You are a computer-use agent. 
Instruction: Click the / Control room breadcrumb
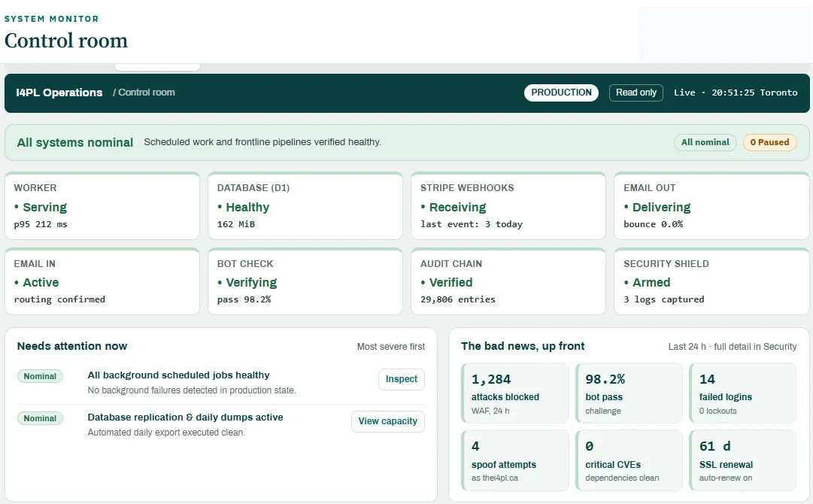tap(144, 93)
